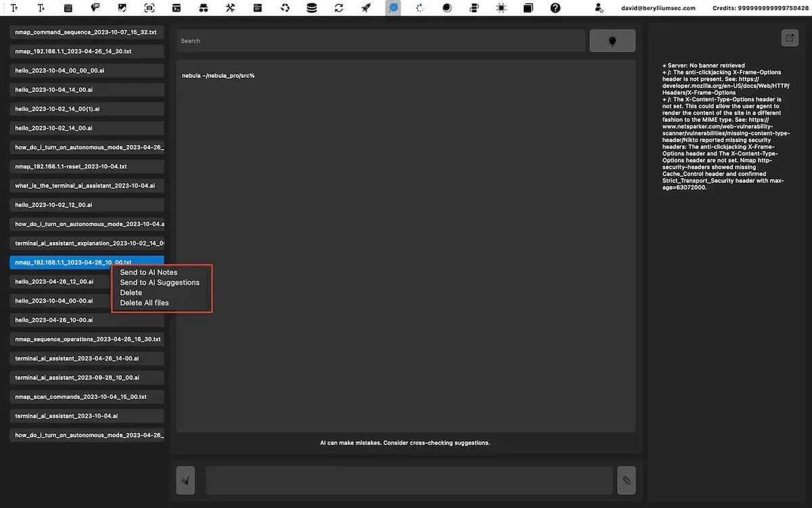
Task: Click the incognito spy icon
Action: pos(203,8)
